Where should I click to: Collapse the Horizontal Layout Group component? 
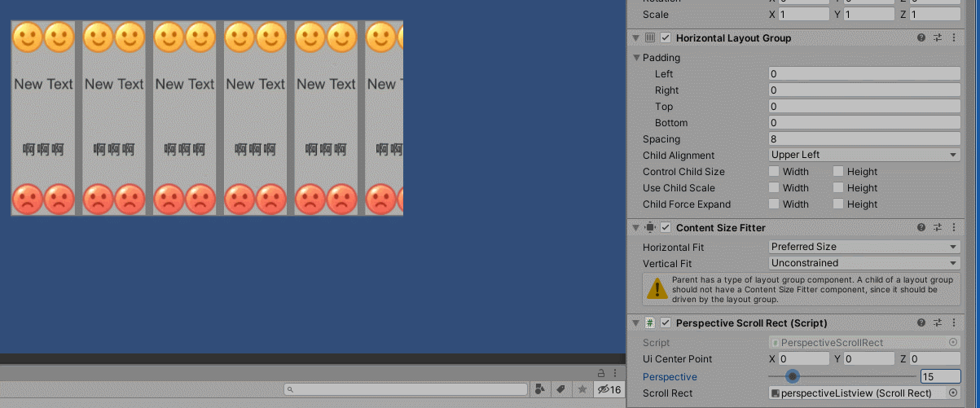pyautogui.click(x=636, y=38)
